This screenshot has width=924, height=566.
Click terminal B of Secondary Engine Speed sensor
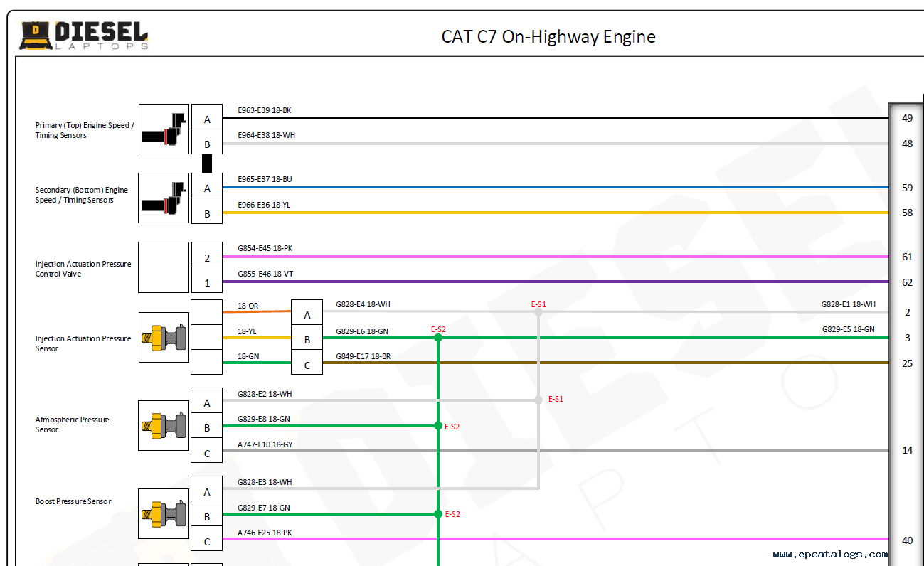click(207, 211)
